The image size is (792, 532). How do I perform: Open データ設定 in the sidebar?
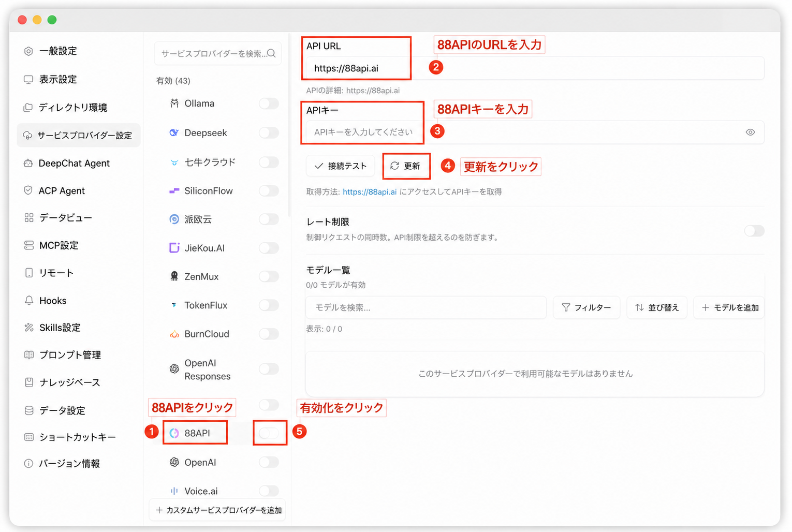tap(79, 410)
